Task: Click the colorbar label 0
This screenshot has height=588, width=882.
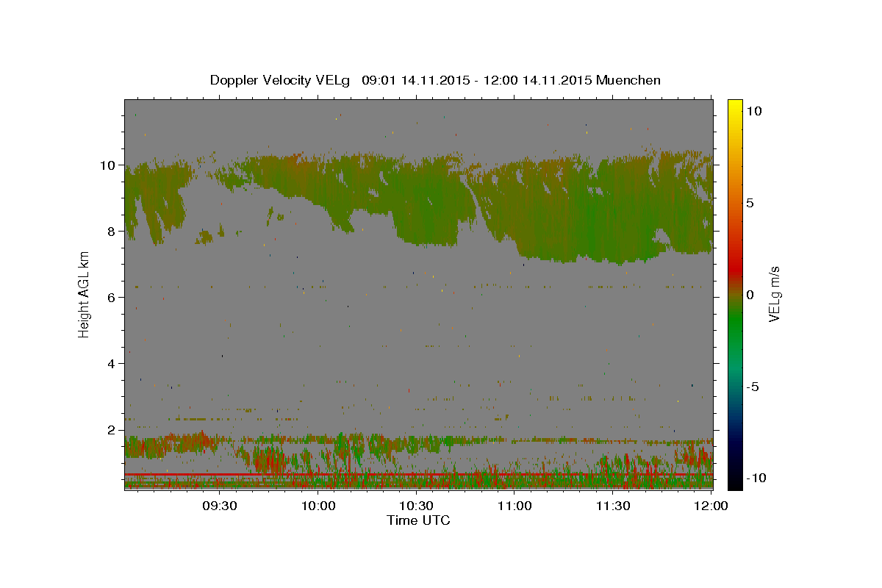Action: 750,295
